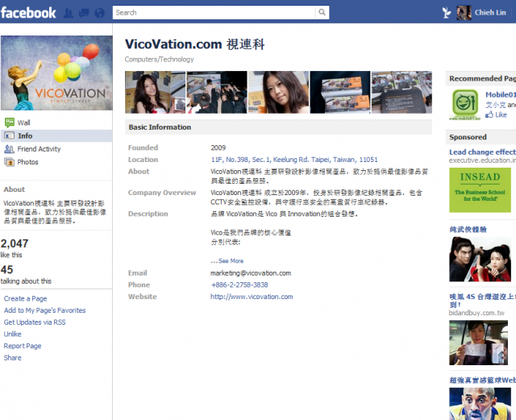Click martial arts game ad image
Screen dimensions: 516x420
480,259
